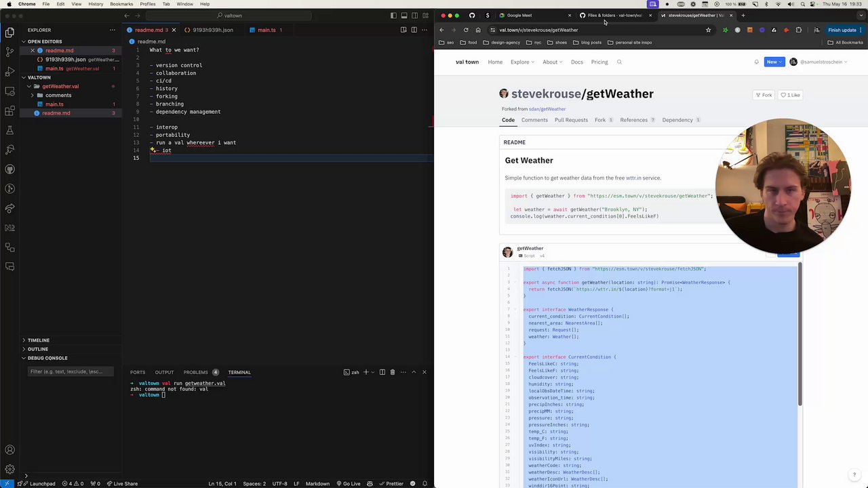868x488 pixels.
Task: Click the Fork button on getWeather
Action: (764, 95)
